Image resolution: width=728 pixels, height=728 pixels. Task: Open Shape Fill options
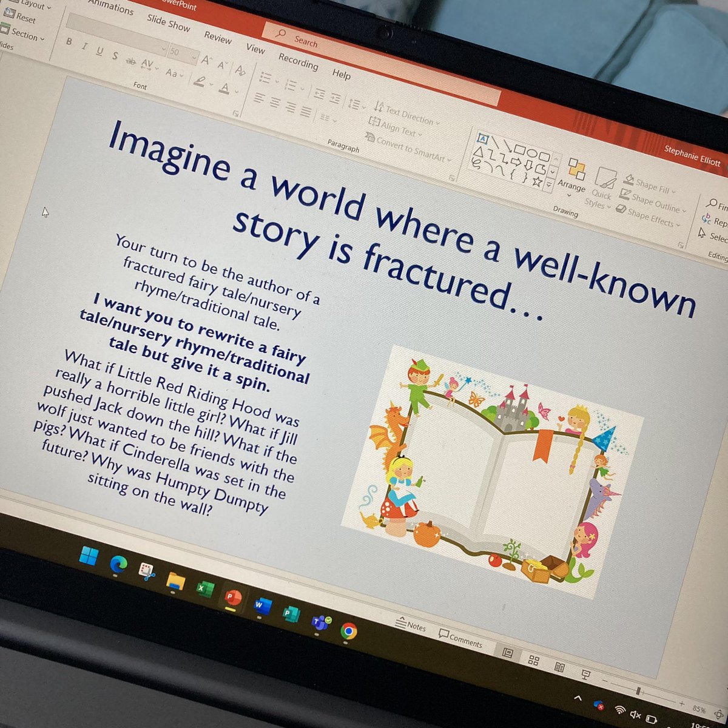coord(649,183)
